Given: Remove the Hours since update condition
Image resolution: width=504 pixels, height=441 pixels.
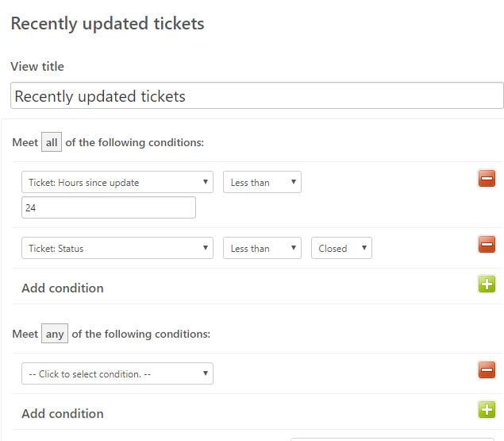Looking at the screenshot, I should 487,178.
